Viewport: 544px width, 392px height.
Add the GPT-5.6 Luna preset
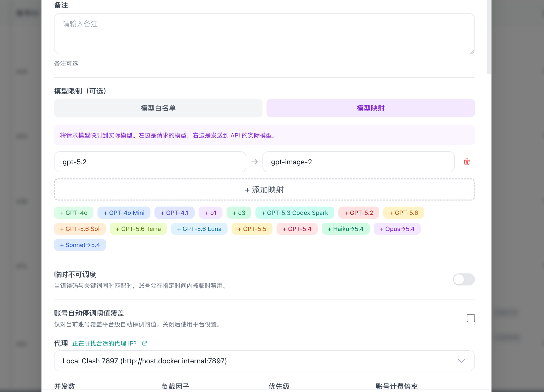tap(199, 229)
